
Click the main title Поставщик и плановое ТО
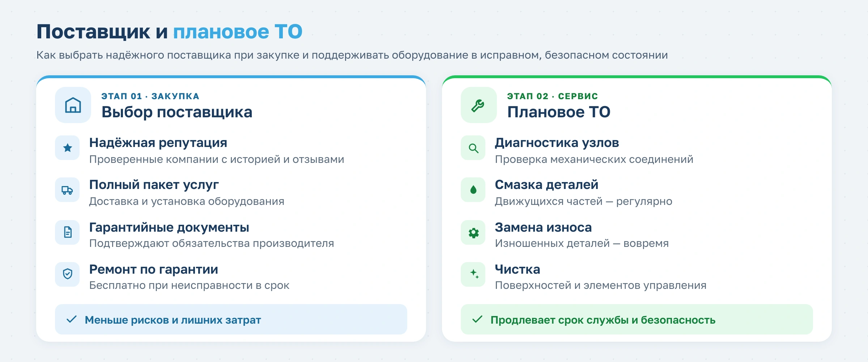(169, 32)
